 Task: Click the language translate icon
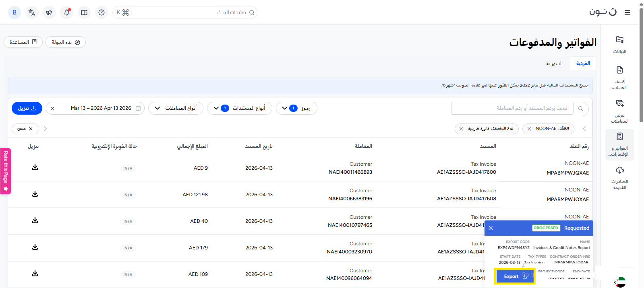(x=32, y=12)
